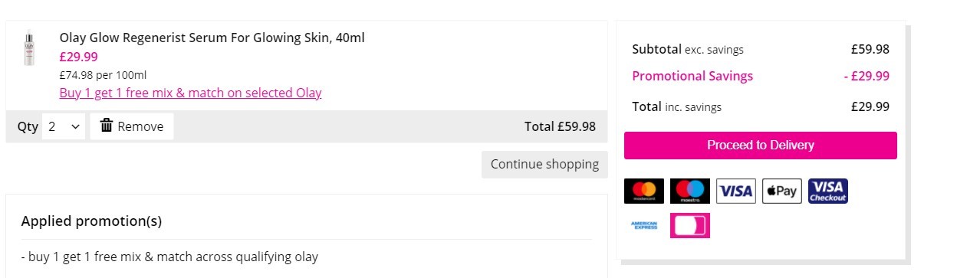980x278 pixels.
Task: Click the pink £29.99 product price
Action: (78, 57)
